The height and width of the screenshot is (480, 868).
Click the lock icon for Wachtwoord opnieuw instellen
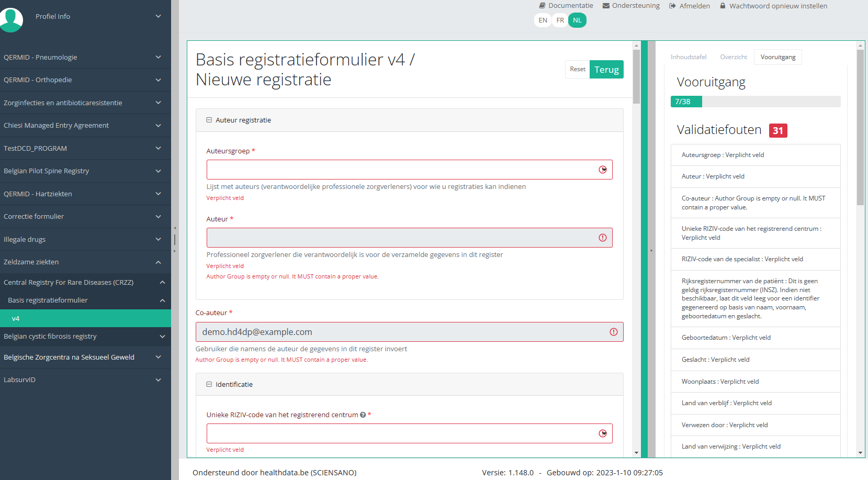[723, 6]
